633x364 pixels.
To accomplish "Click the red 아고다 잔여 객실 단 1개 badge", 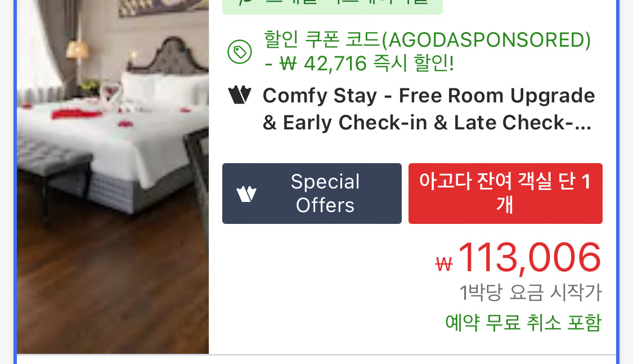I will tap(505, 194).
